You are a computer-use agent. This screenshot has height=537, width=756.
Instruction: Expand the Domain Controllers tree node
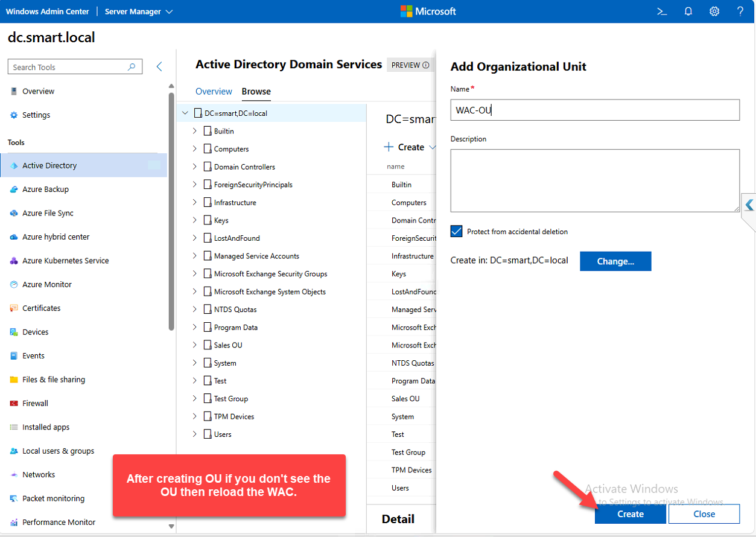click(x=194, y=167)
